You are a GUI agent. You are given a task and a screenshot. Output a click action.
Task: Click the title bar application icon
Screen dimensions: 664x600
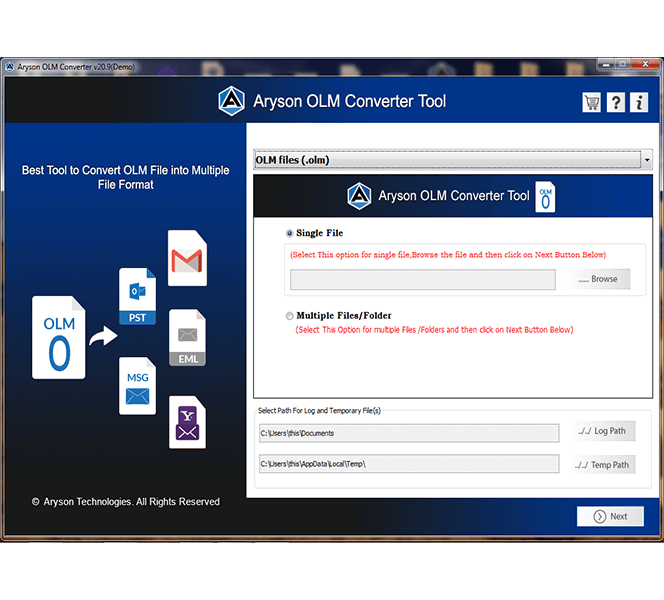click(x=9, y=67)
